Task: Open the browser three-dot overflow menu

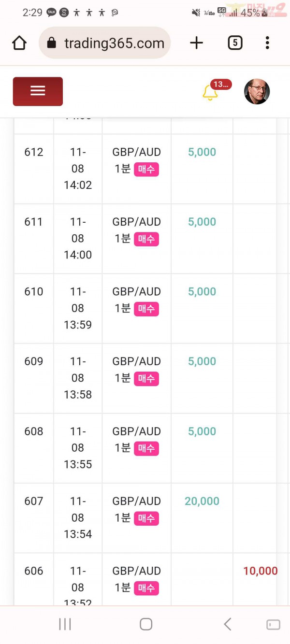Action: coord(267,43)
